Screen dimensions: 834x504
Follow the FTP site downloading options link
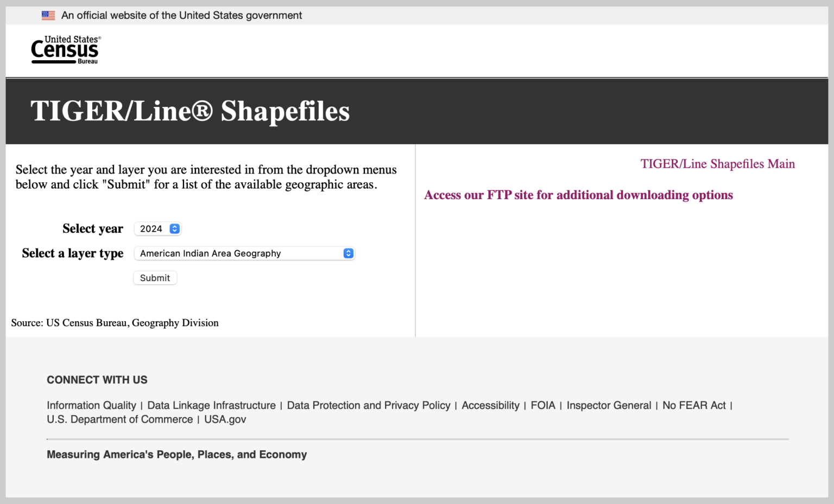point(578,195)
